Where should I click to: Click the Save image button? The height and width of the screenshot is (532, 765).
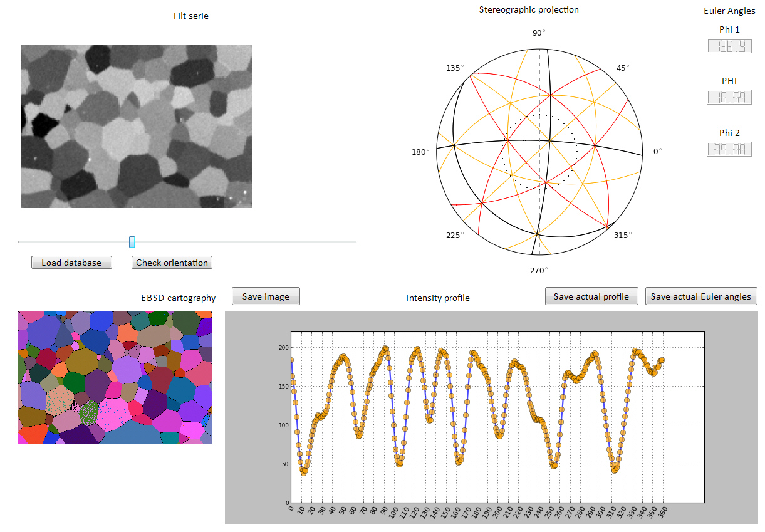(266, 296)
